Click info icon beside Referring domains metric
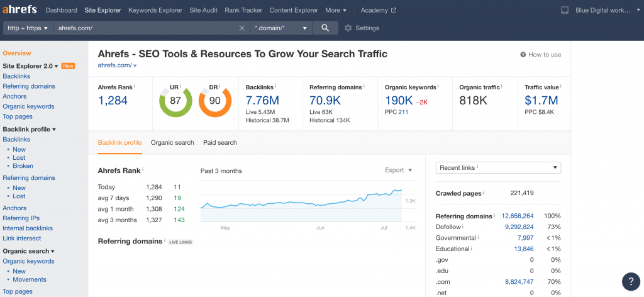This screenshot has width=644, height=297. [x=364, y=87]
